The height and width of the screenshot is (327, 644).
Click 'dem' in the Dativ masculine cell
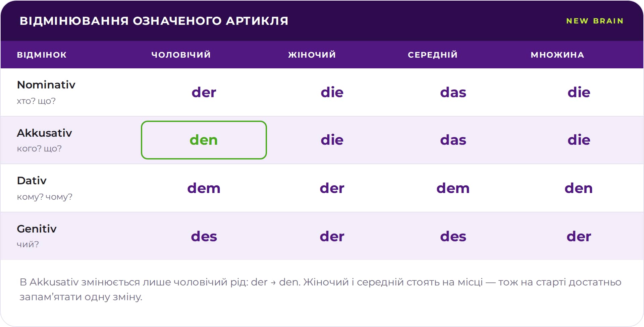click(x=204, y=188)
